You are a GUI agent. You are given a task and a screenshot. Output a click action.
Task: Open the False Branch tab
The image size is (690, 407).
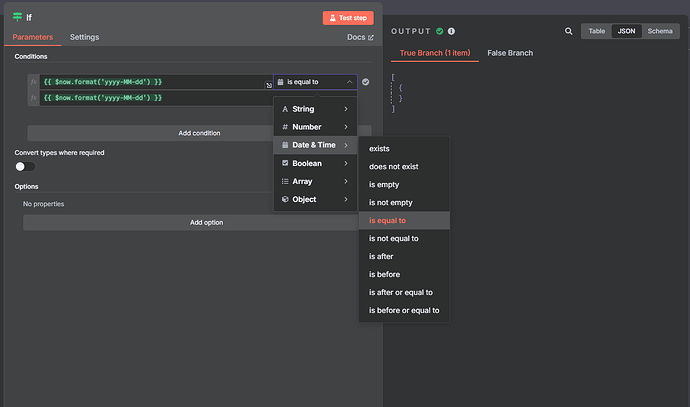(x=510, y=53)
